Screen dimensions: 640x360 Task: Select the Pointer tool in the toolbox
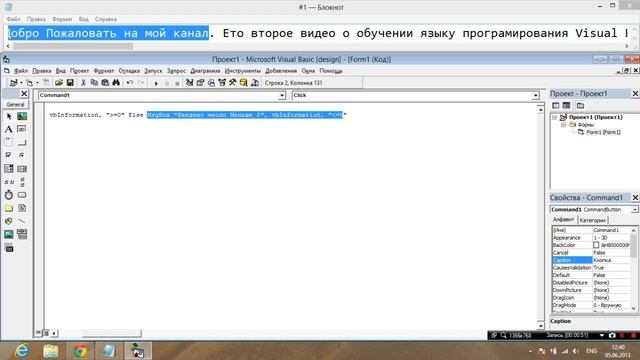[x=9, y=116]
